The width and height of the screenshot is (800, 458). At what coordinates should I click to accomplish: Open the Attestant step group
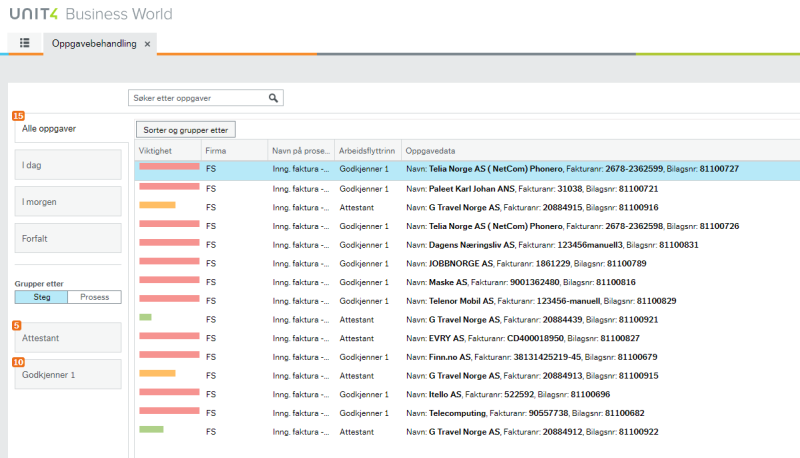point(68,338)
